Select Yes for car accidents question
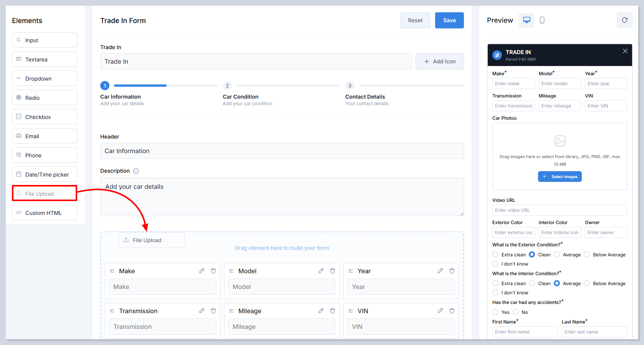 click(495, 312)
